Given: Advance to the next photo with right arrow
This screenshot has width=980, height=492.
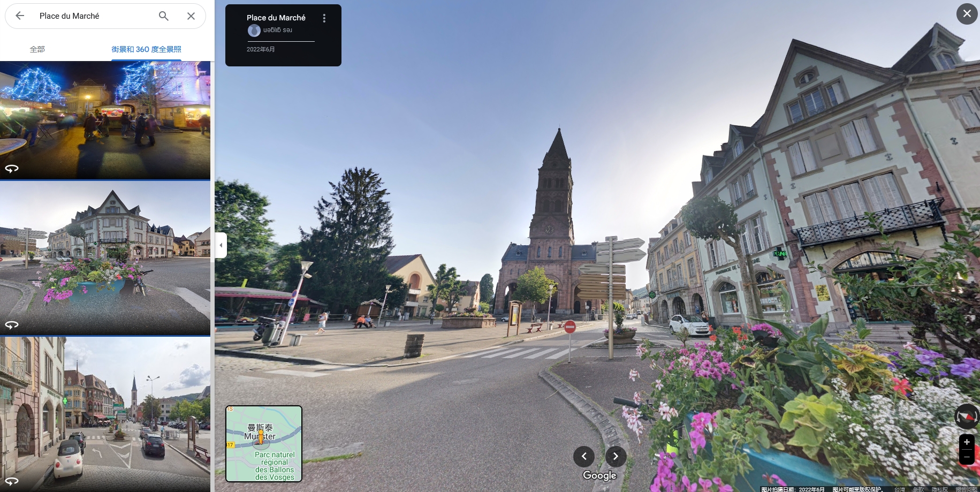Looking at the screenshot, I should 616,456.
